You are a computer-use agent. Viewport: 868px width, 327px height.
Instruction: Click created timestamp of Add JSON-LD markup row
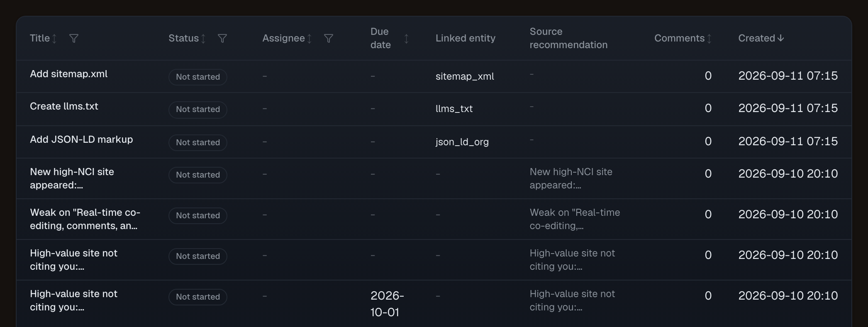[x=788, y=142]
